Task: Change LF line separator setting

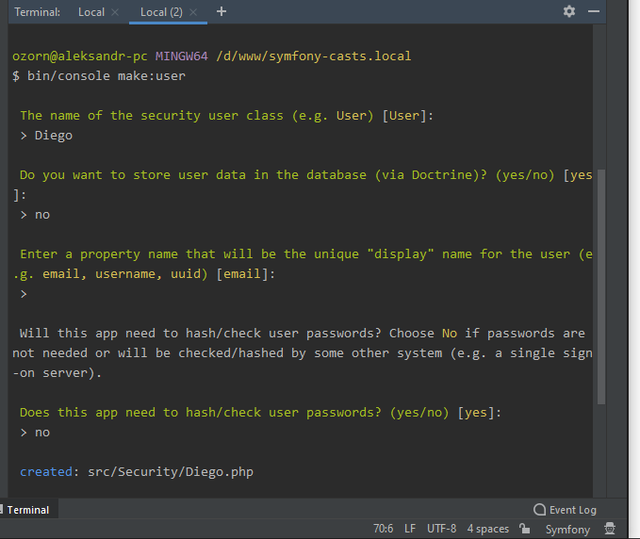Action: 410,529
